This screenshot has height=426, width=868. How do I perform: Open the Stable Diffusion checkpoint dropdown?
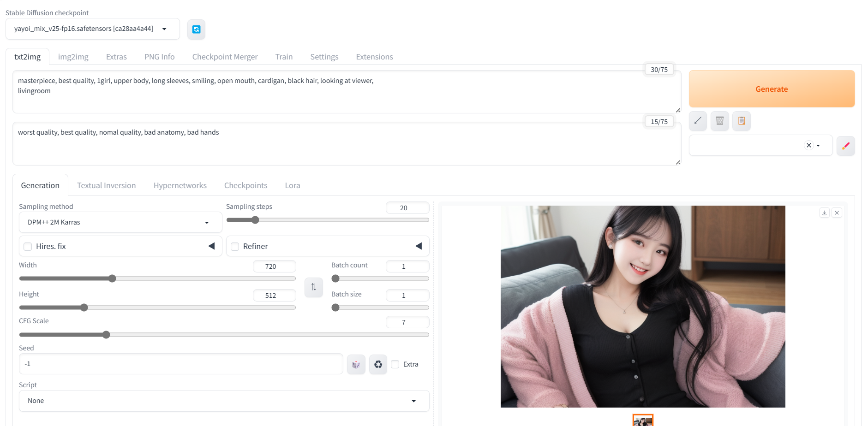93,29
